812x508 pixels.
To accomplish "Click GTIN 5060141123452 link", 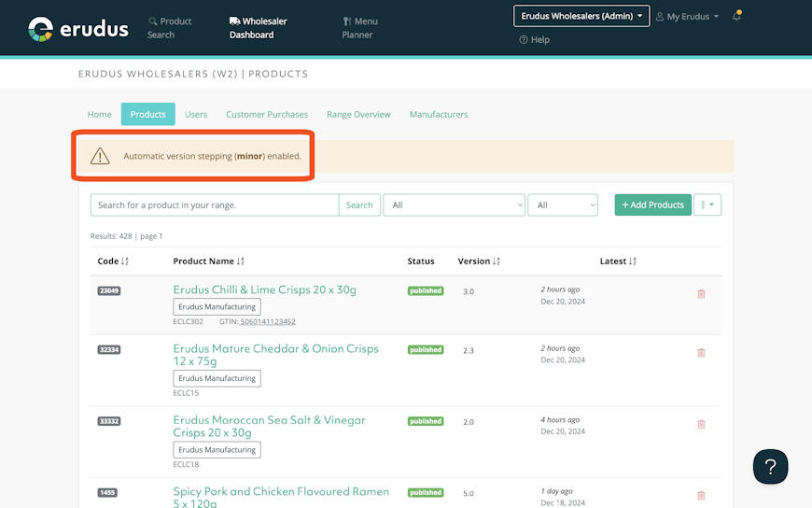I will pos(268,321).
